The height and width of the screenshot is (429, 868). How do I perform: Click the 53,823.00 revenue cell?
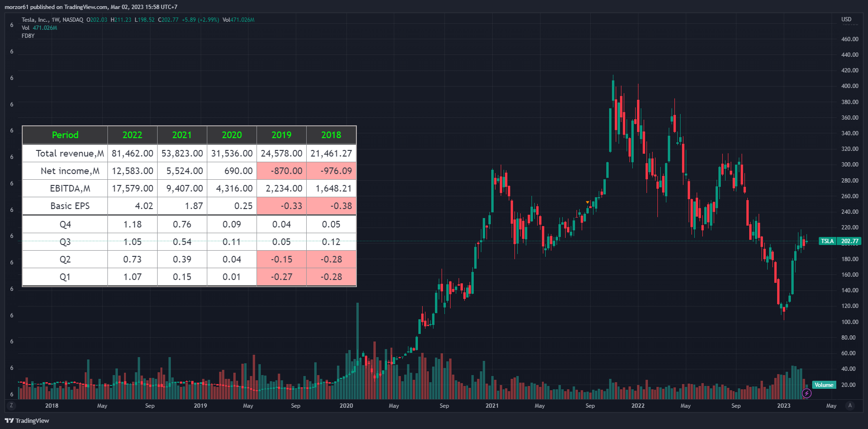pyautogui.click(x=182, y=153)
